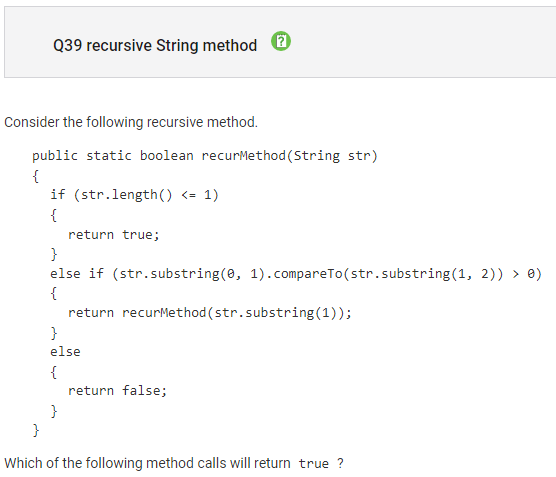Image resolution: width=556 pixels, height=477 pixels.
Task: Click the opening brace below the method signature
Action: pyautogui.click(x=35, y=176)
